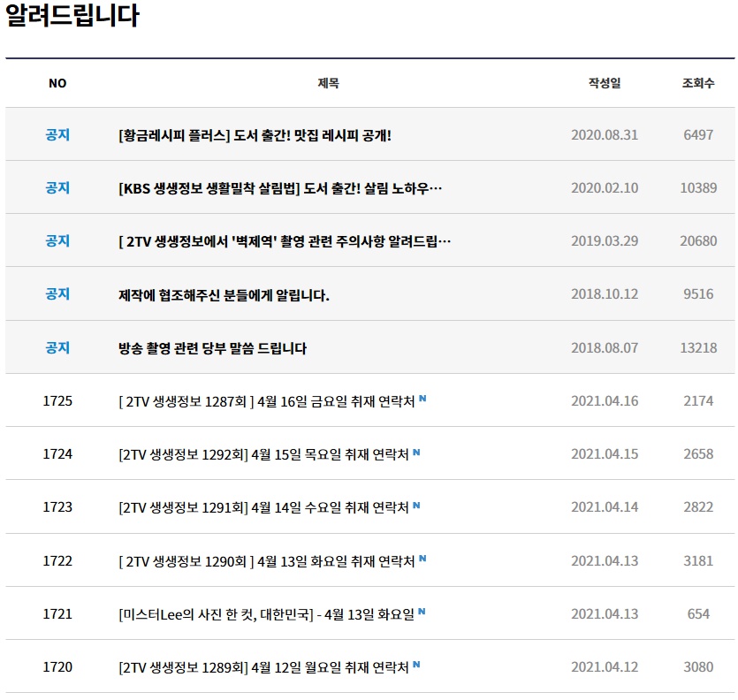This screenshot has height=700, width=738.
Task: Click the date 2018.10.12
Action: pos(605,294)
